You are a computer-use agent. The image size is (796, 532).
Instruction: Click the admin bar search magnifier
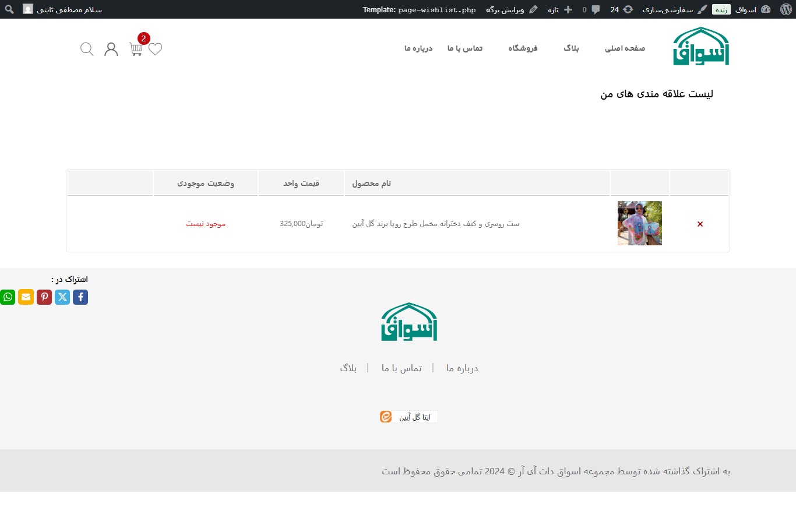point(9,9)
